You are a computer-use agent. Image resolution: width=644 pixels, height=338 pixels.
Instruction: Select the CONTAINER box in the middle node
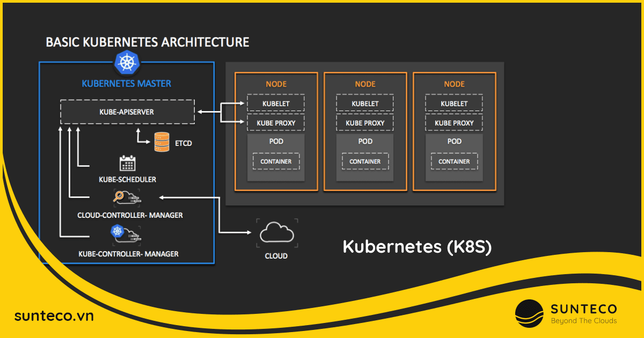click(365, 161)
